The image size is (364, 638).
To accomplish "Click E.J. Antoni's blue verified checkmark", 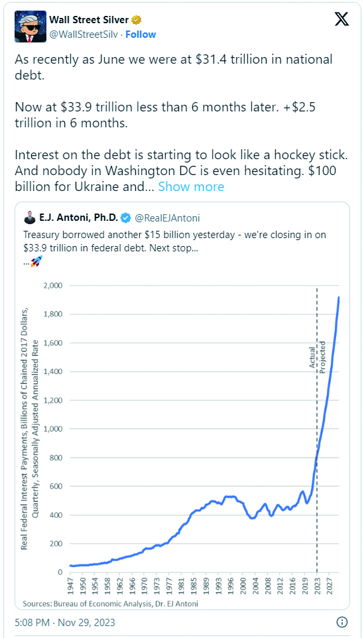I will [126, 218].
